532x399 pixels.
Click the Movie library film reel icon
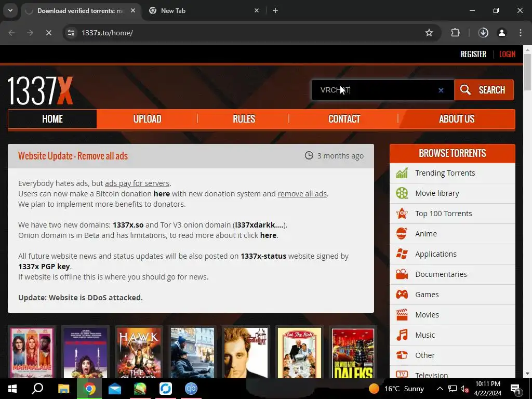click(x=402, y=193)
